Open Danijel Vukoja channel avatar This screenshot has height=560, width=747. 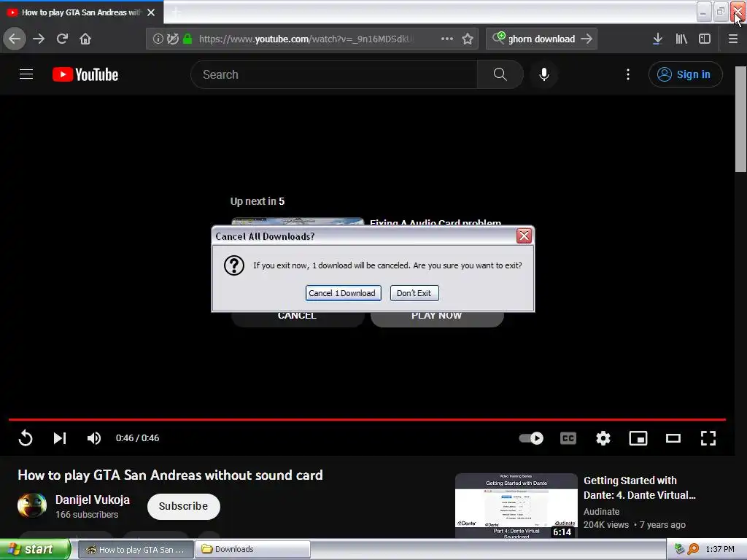pyautogui.click(x=32, y=506)
